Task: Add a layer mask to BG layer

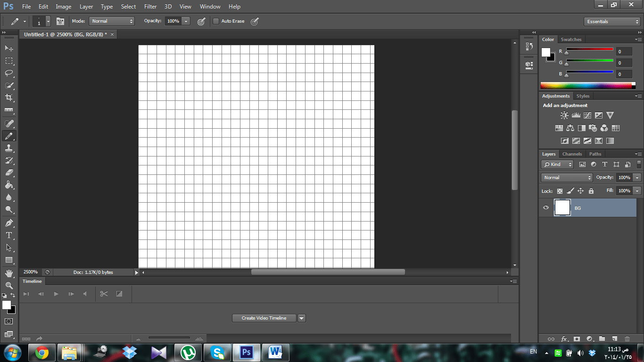Action: tap(577, 338)
